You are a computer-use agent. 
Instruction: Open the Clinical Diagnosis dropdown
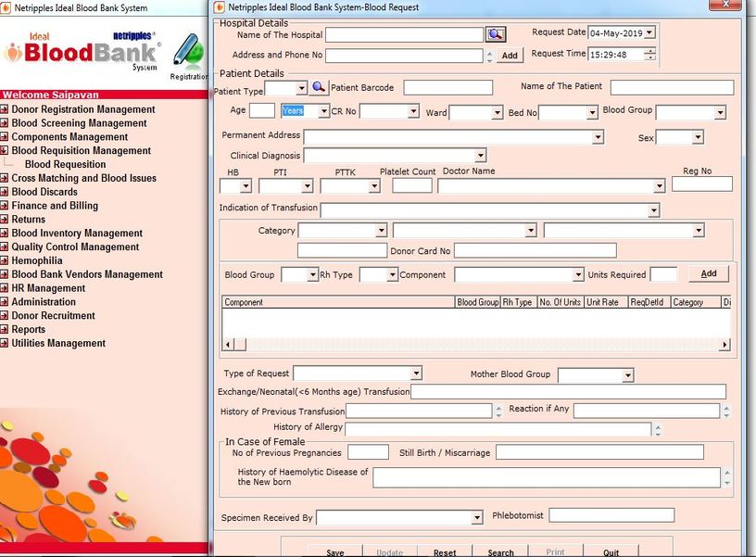pos(480,156)
